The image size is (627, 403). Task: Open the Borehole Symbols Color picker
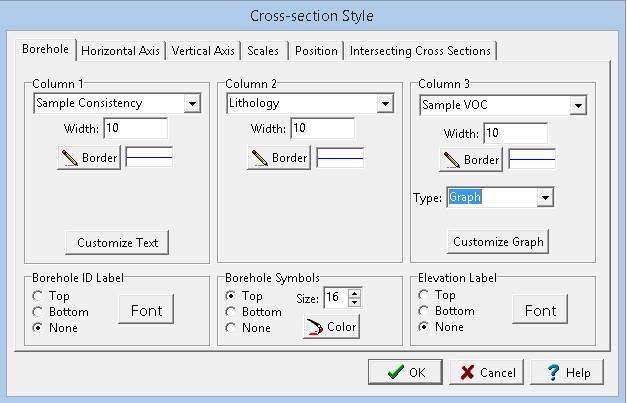[x=331, y=326]
